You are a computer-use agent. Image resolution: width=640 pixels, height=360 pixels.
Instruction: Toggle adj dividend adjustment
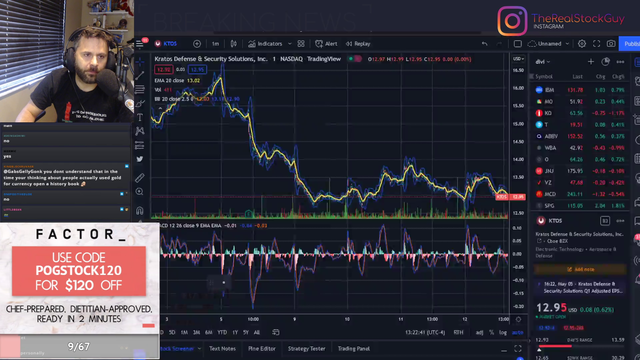(x=479, y=333)
